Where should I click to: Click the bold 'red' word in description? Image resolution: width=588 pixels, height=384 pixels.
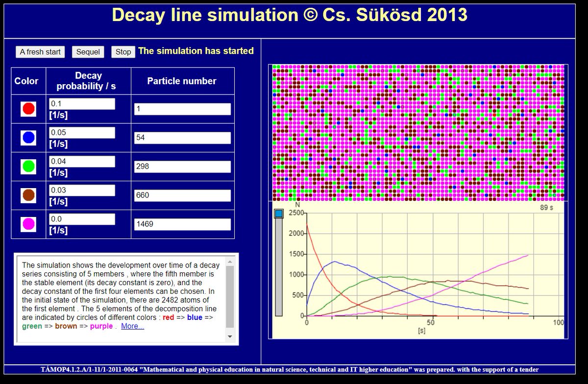click(x=168, y=317)
